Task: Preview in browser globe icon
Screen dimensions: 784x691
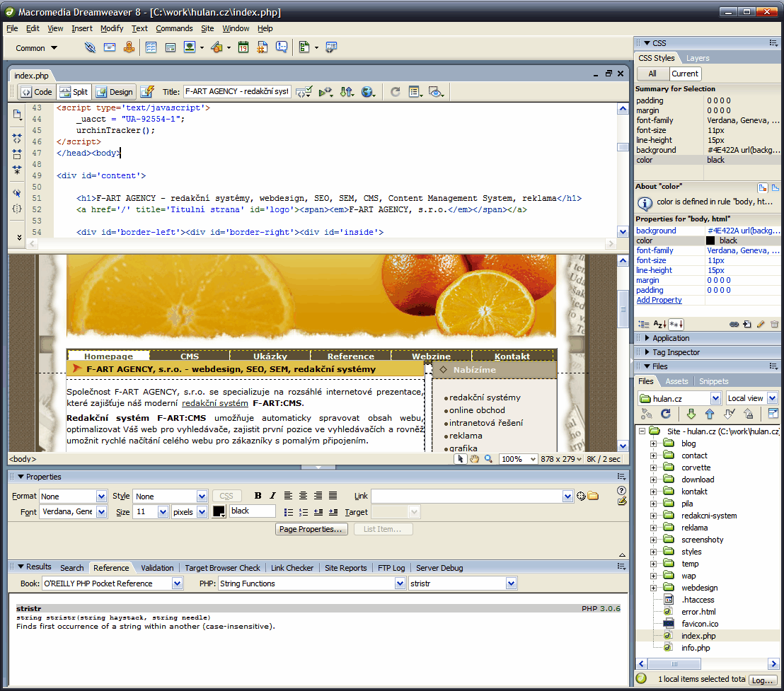Action: pos(368,92)
